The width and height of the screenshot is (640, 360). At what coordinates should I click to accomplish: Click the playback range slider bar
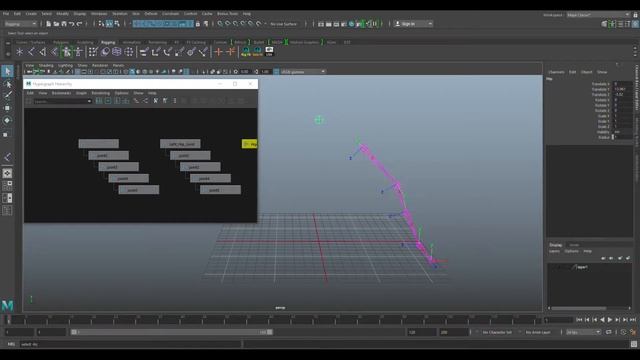[171, 332]
